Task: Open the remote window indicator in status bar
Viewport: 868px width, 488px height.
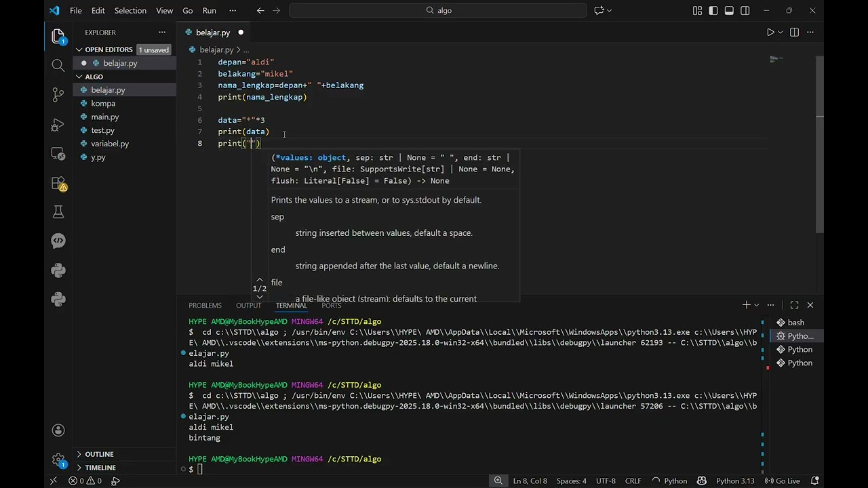Action: [54, 481]
